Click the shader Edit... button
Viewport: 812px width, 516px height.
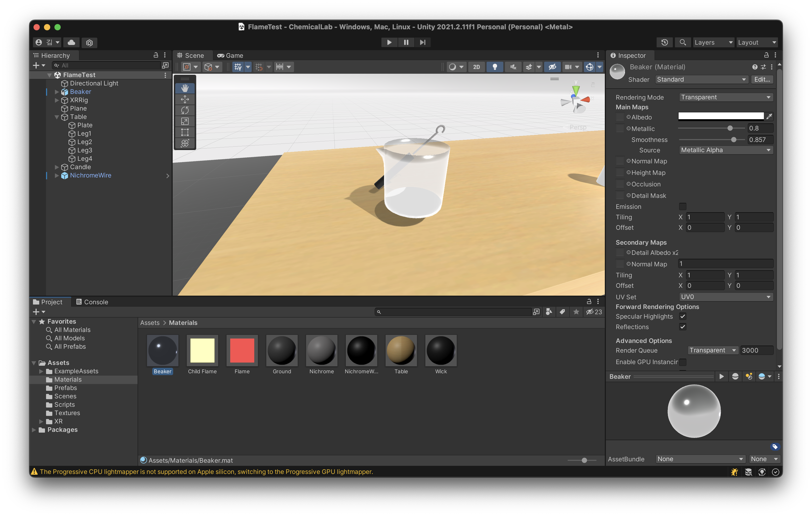coord(762,79)
